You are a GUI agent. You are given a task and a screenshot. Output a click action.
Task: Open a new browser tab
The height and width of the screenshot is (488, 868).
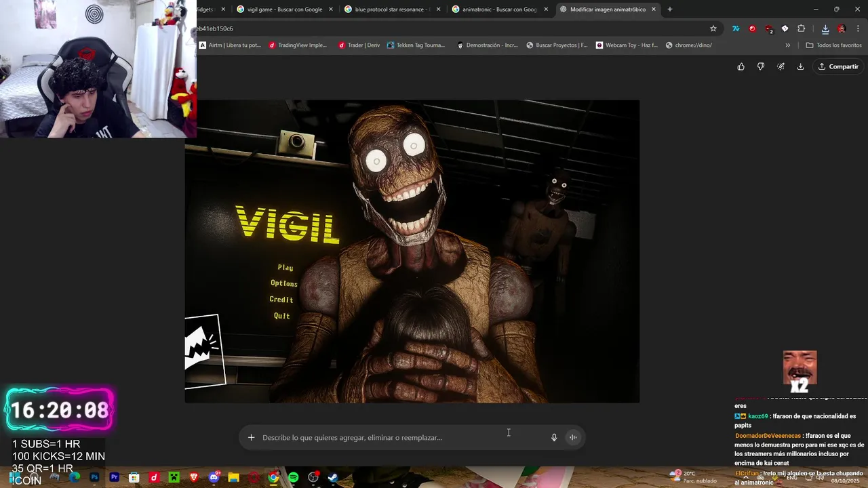click(669, 9)
